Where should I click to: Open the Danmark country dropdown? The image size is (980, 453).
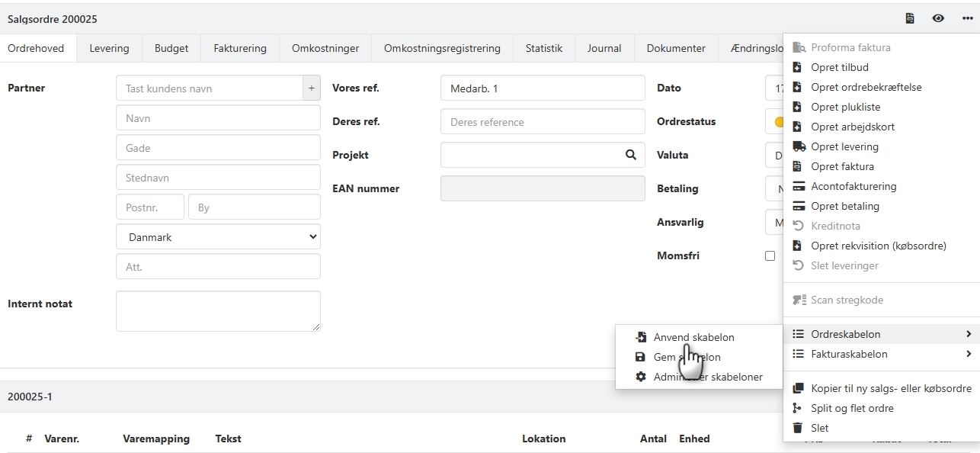218,237
